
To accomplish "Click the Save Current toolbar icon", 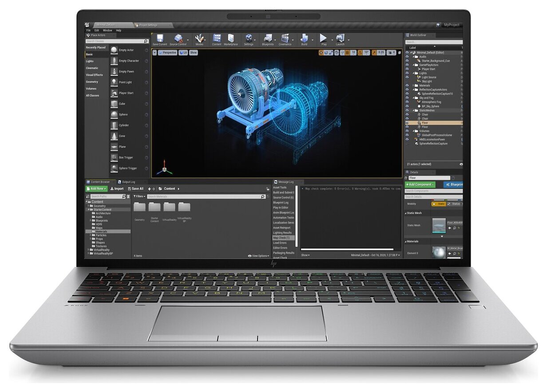I will (x=159, y=38).
